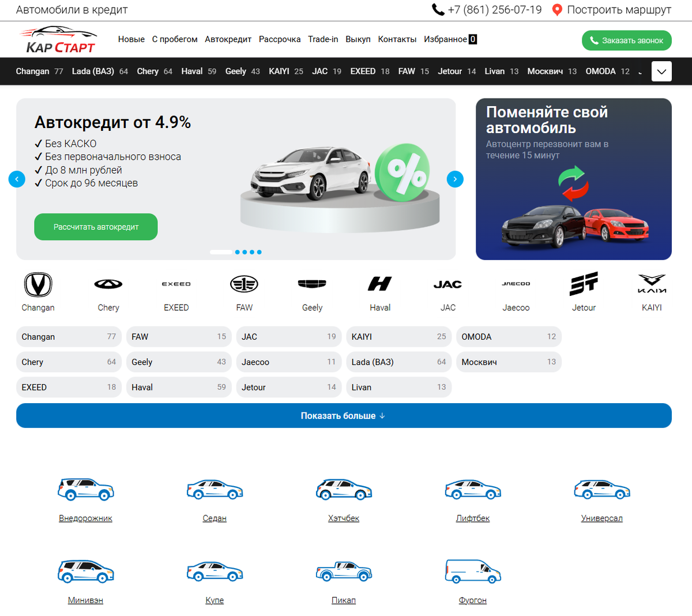Open the Выкуп menu item
Viewport: 692px width, 616px height.
(x=358, y=39)
